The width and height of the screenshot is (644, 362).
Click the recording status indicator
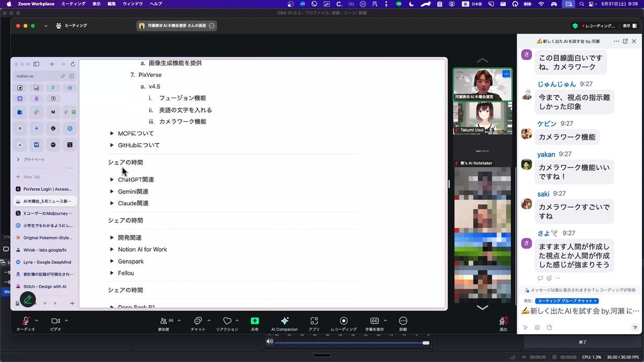[x=598, y=26]
